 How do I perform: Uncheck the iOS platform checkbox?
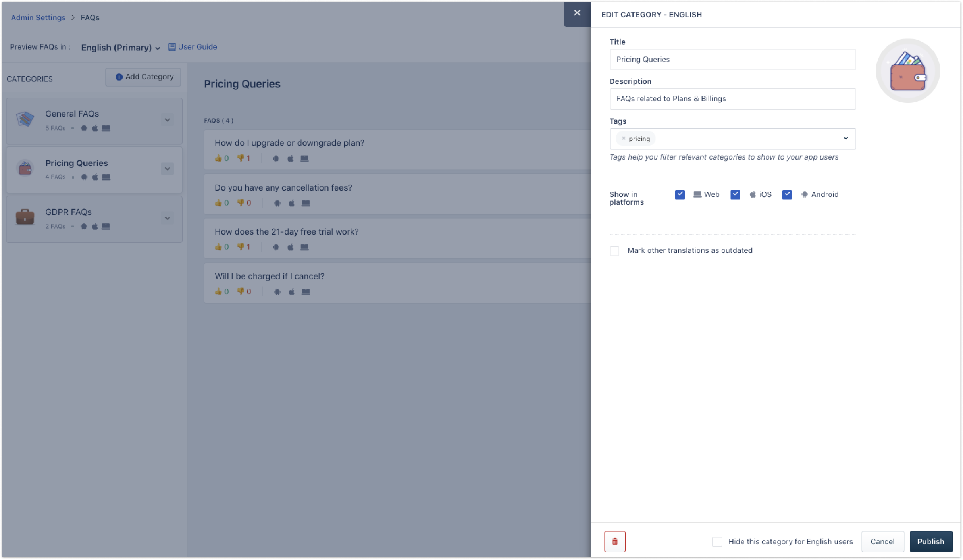click(735, 194)
